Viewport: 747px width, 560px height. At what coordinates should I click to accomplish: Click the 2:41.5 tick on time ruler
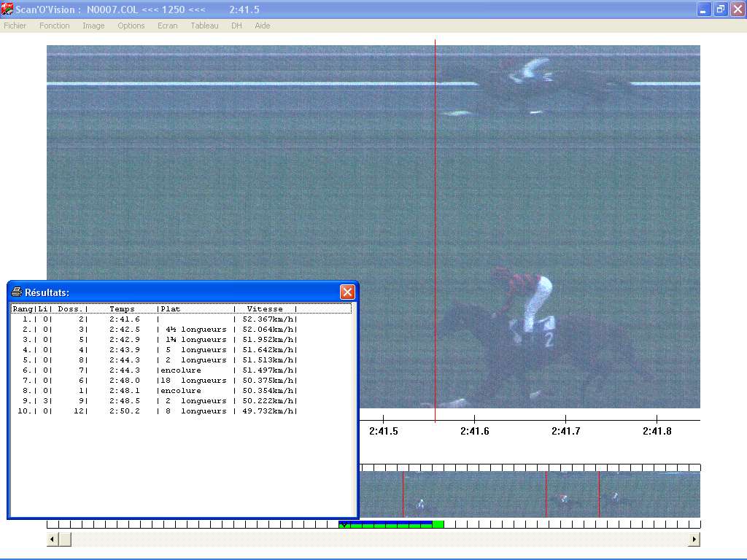tap(384, 419)
